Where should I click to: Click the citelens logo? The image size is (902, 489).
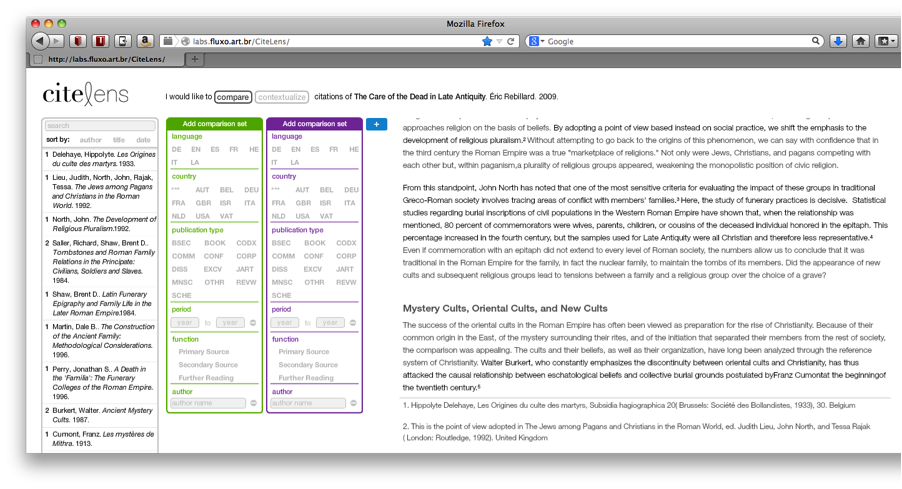pos(86,94)
